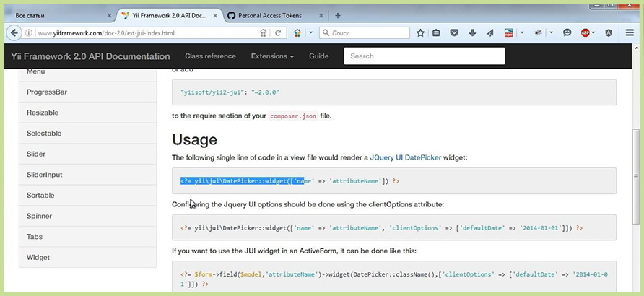This screenshot has height=296, width=644.
Task: Select ProgressBar in sidebar
Action: click(87, 92)
